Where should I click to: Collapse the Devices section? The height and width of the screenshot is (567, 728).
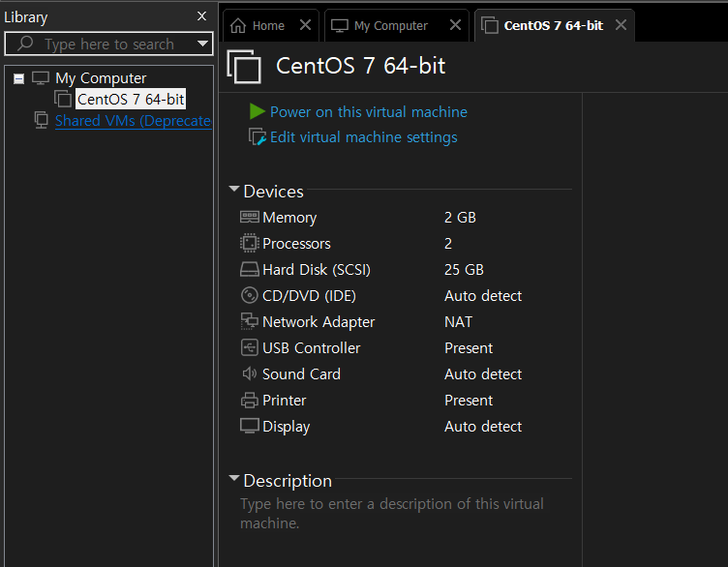(234, 189)
